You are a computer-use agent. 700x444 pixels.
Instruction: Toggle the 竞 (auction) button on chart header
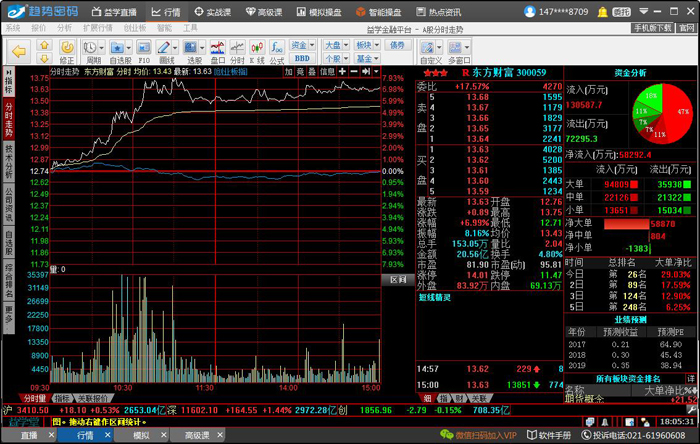(x=301, y=72)
